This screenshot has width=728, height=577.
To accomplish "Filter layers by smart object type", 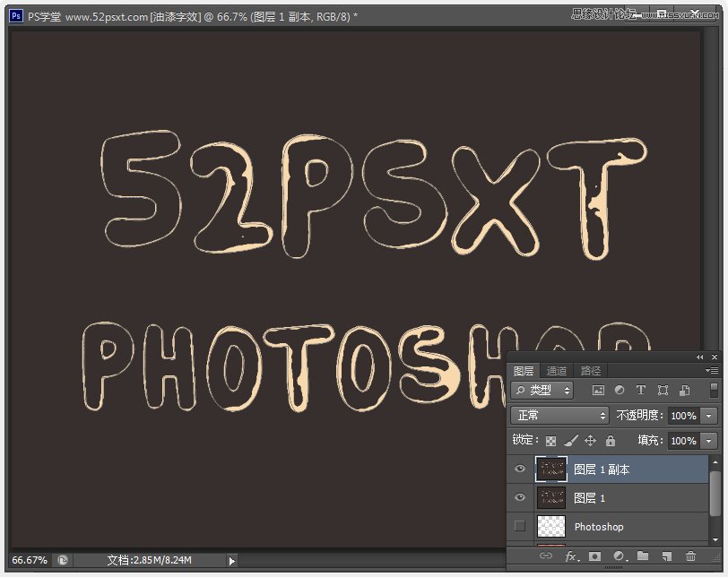I will coord(684,391).
